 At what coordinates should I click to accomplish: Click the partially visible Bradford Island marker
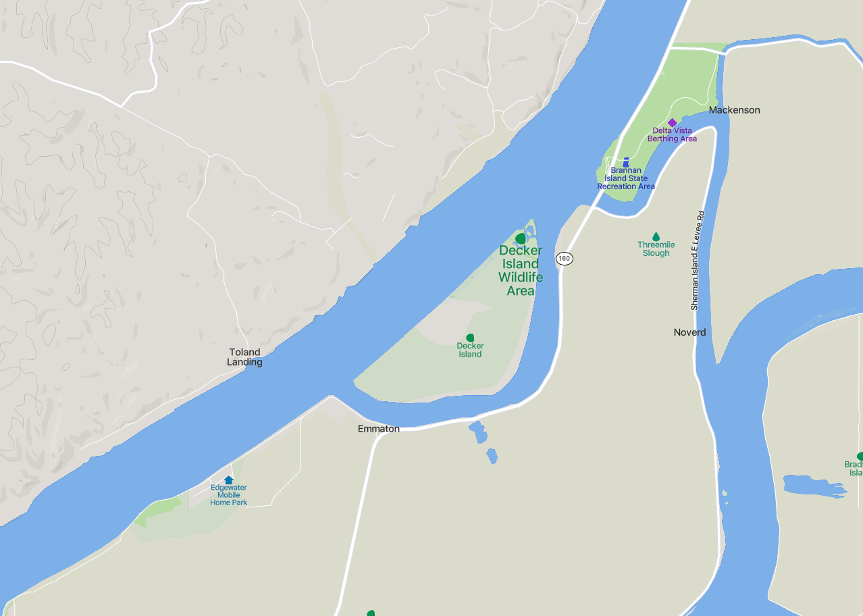coord(860,457)
